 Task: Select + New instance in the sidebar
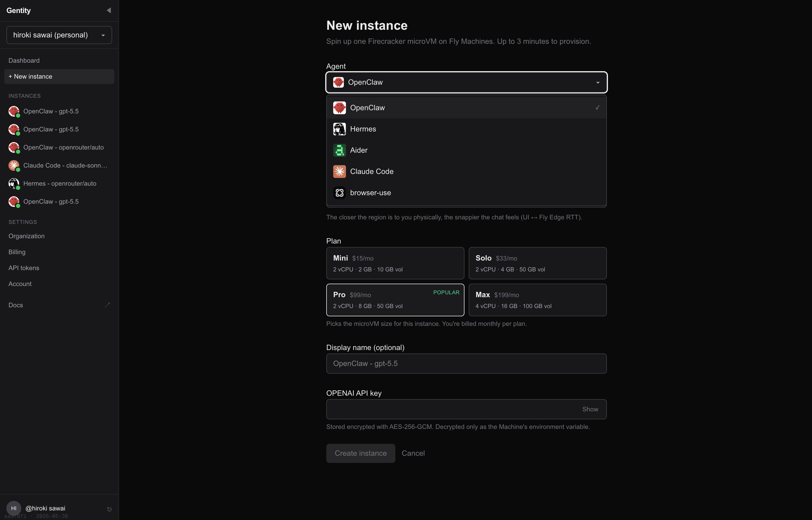click(x=59, y=76)
